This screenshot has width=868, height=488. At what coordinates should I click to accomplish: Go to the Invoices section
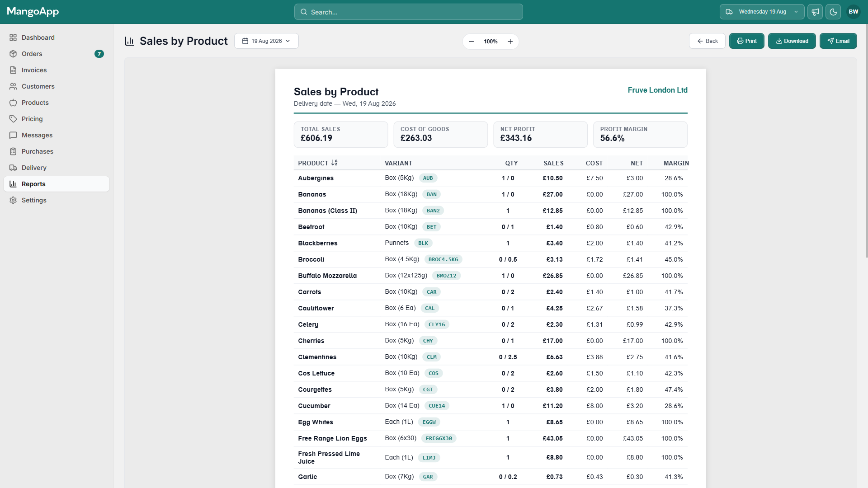click(x=57, y=70)
